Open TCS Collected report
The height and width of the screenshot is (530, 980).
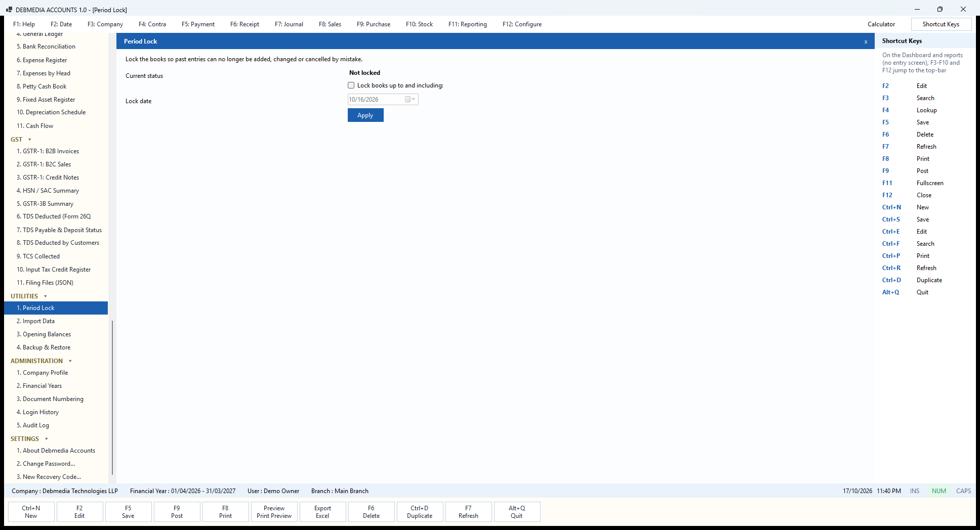[x=56, y=256]
